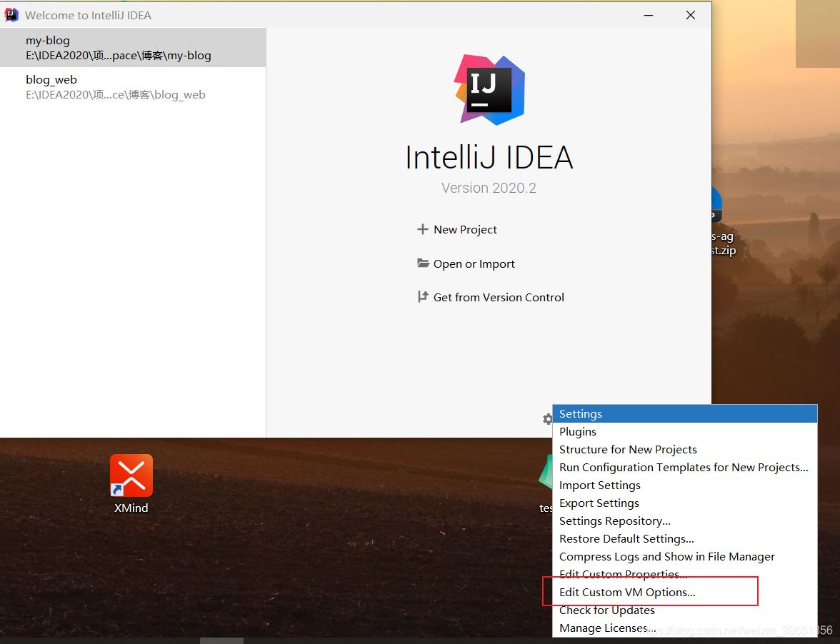Open Run Configuration Templates for New Projects
The width and height of the screenshot is (840, 644).
tap(684, 468)
